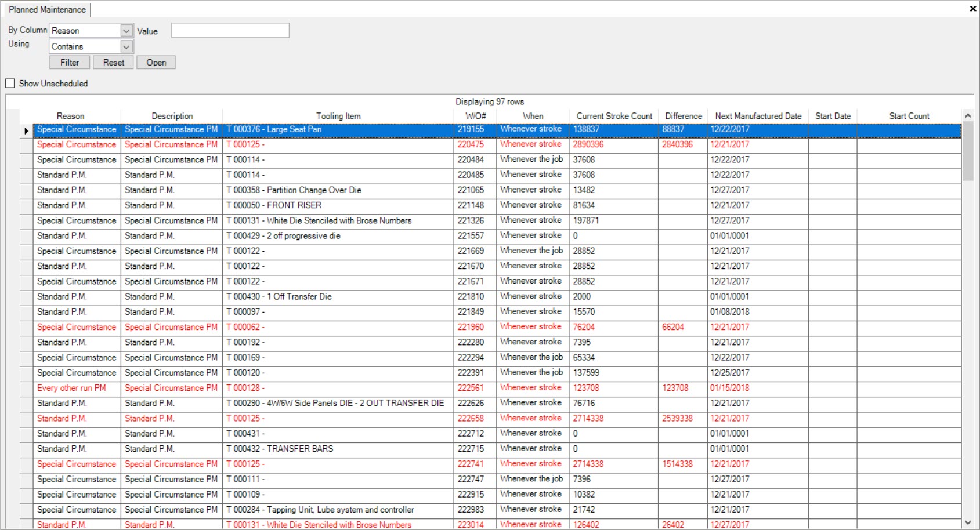The image size is (980, 530).
Task: Select T 000050 - FRONT RISER cell
Action: point(338,206)
